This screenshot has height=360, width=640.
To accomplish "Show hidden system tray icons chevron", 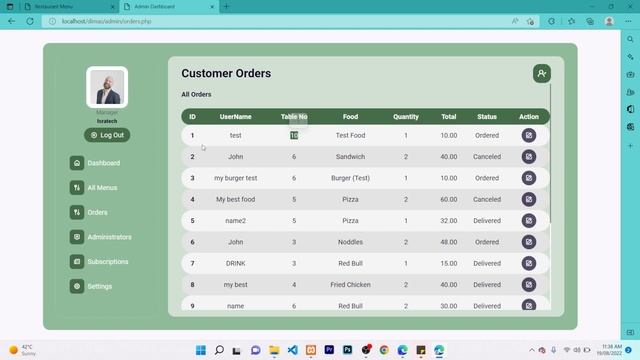I will coord(531,350).
